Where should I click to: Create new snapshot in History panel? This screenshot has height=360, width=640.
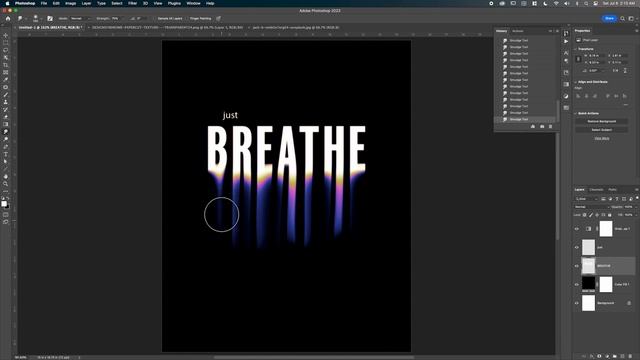542,127
